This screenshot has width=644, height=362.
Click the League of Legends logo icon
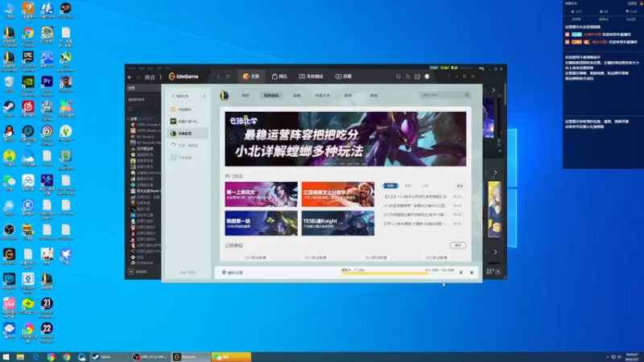click(225, 95)
